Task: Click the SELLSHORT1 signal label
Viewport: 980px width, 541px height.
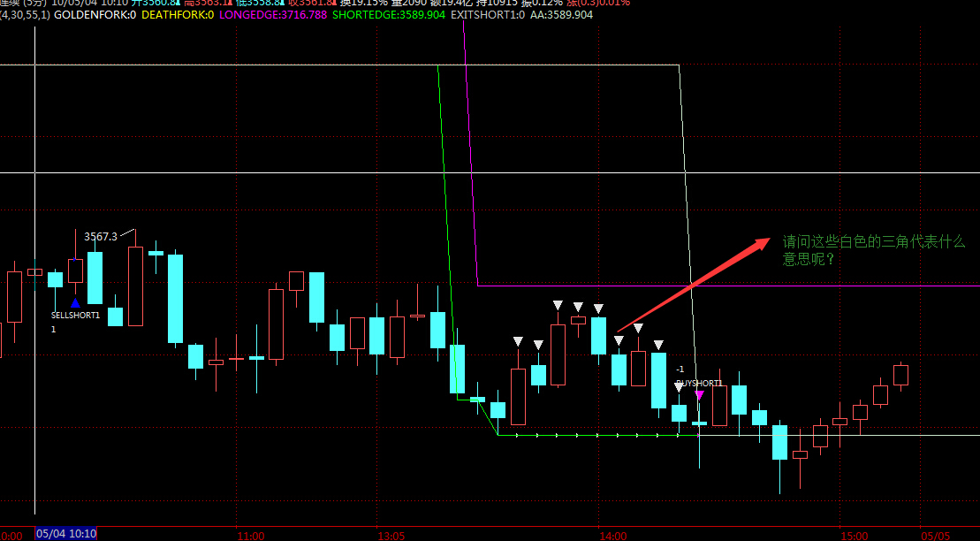Action: (x=75, y=316)
